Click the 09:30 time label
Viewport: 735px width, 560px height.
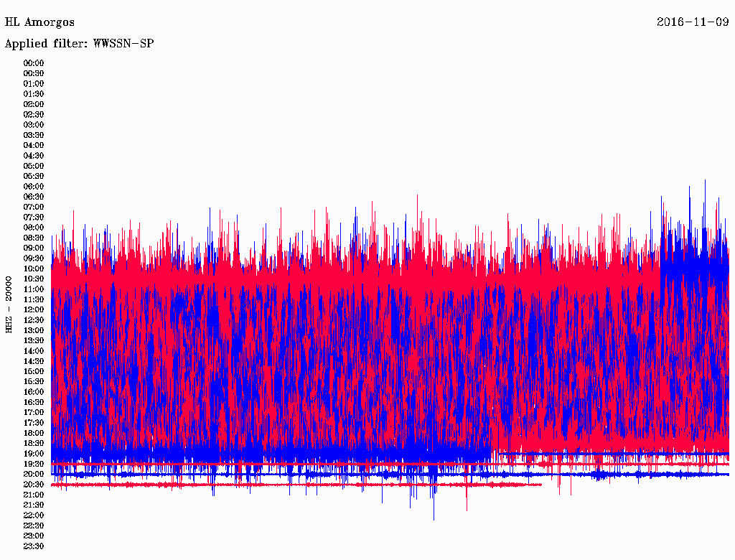(34, 258)
